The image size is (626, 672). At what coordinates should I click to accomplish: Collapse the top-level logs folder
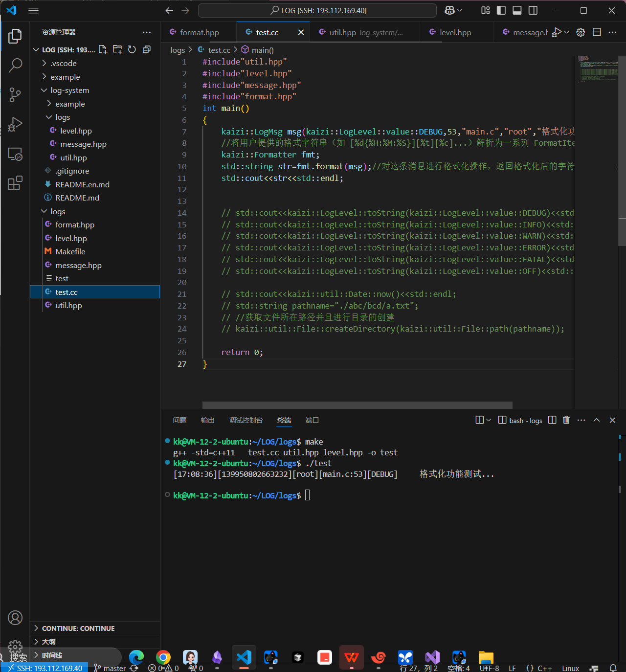pos(95,211)
